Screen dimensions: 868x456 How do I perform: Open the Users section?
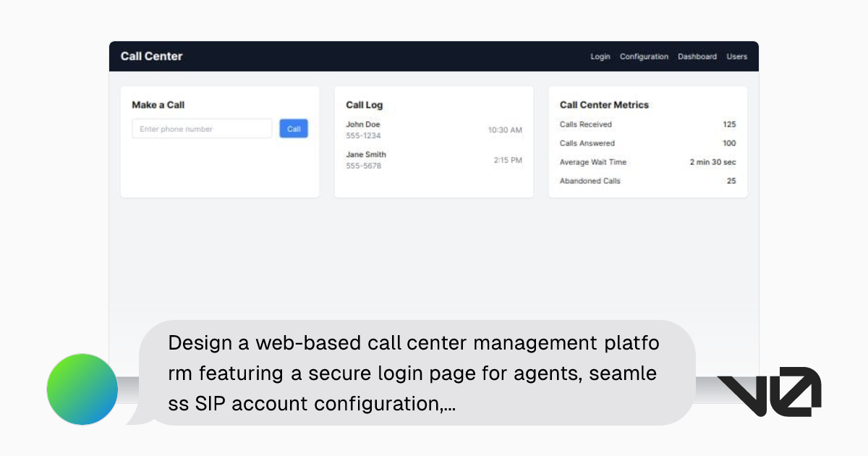[x=736, y=56]
